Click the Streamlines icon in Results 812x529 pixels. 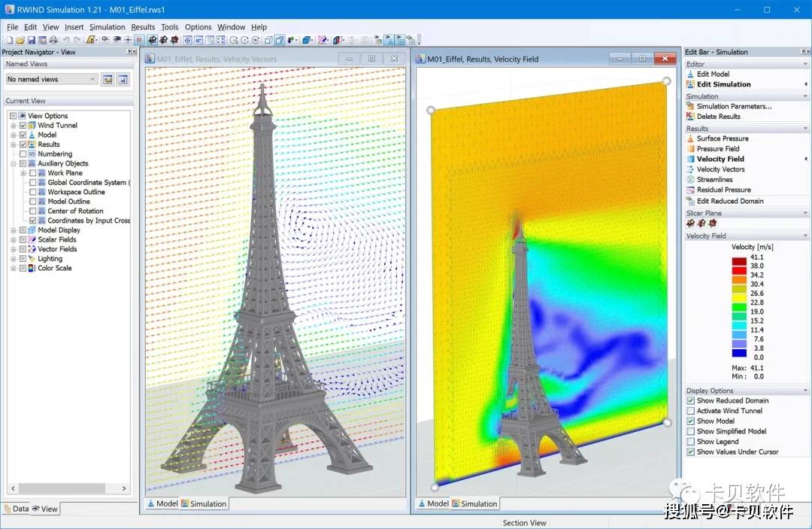690,180
